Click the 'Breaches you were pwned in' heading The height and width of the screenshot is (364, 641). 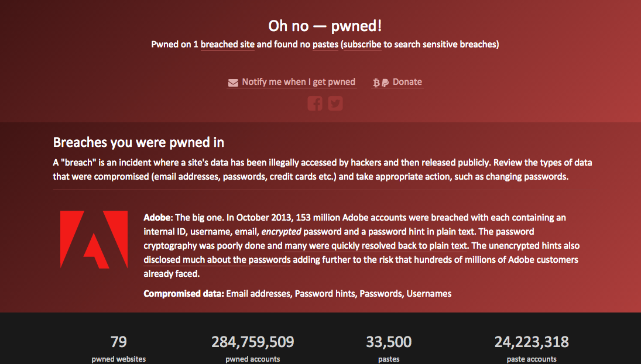point(139,142)
